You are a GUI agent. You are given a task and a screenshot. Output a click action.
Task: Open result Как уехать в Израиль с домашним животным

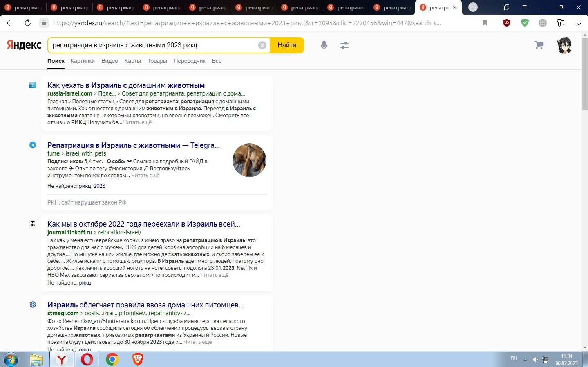point(126,85)
